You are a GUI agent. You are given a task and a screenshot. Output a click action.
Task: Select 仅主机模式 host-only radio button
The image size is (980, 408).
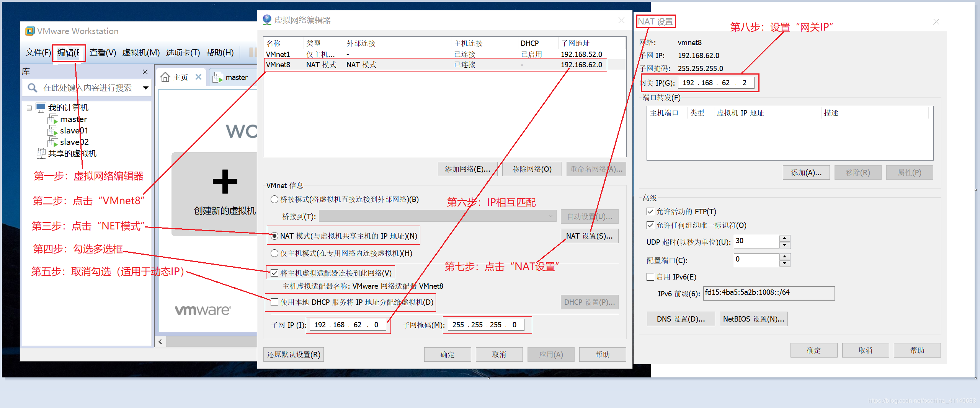[274, 253]
